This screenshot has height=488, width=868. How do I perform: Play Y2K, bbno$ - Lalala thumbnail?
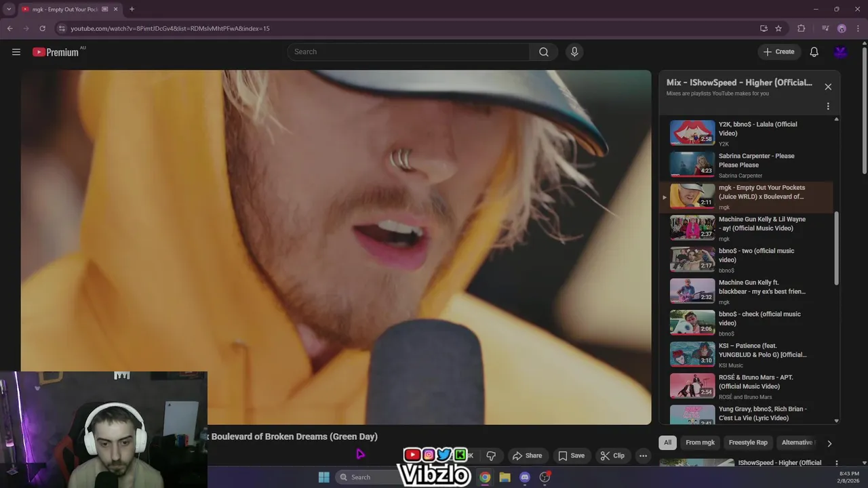(x=692, y=133)
